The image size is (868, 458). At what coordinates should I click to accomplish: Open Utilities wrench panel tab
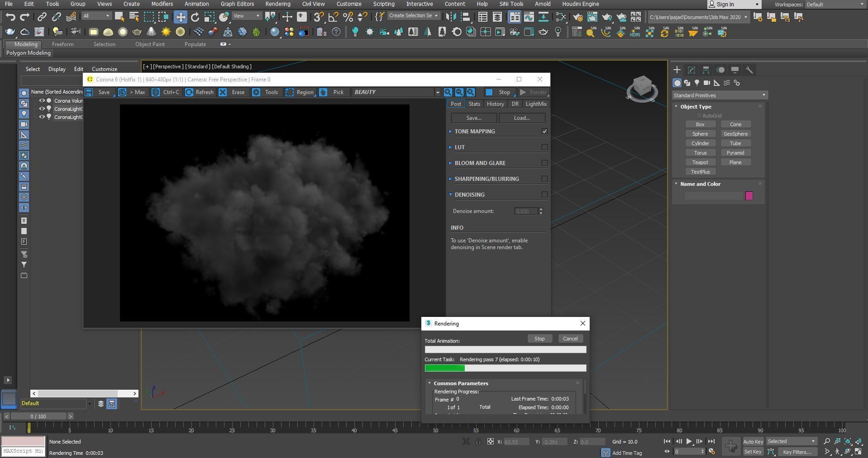pyautogui.click(x=749, y=70)
